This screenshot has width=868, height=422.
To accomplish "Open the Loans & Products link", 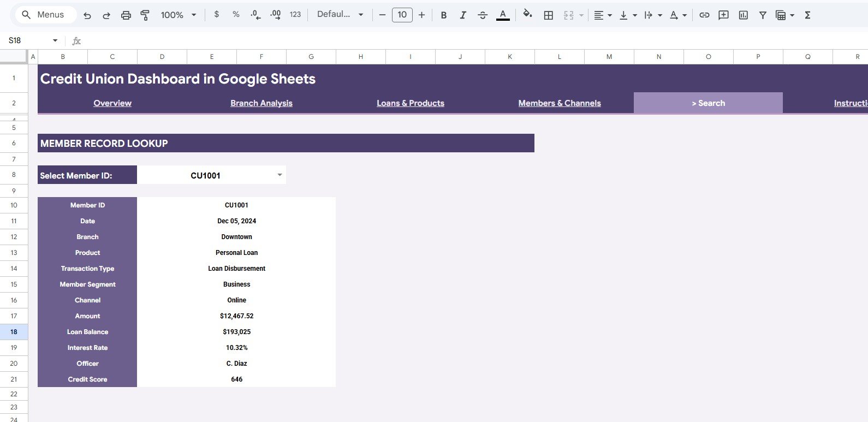I will tap(411, 103).
